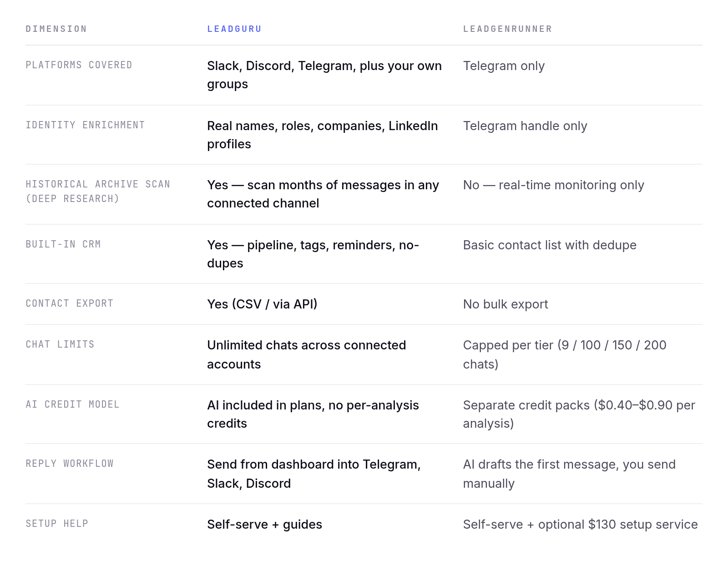Select the BUILT-IN CRM row label
The height and width of the screenshot is (566, 728).
tap(63, 244)
